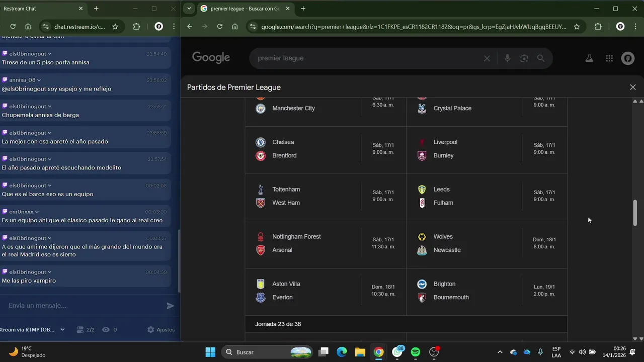Go to home in Restream Chat window

[28, 27]
